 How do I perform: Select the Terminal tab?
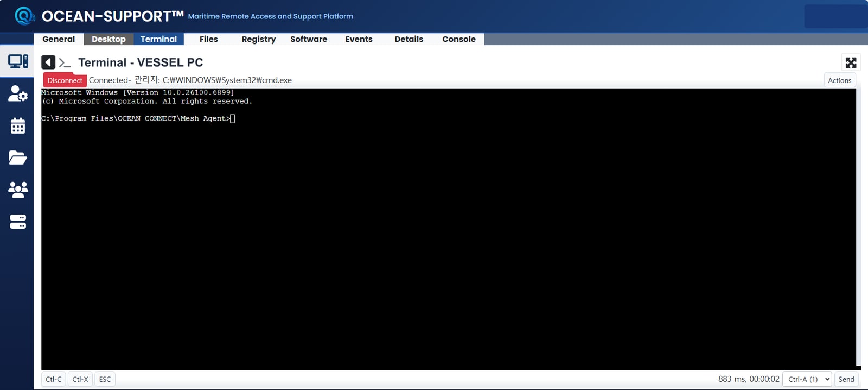point(158,39)
